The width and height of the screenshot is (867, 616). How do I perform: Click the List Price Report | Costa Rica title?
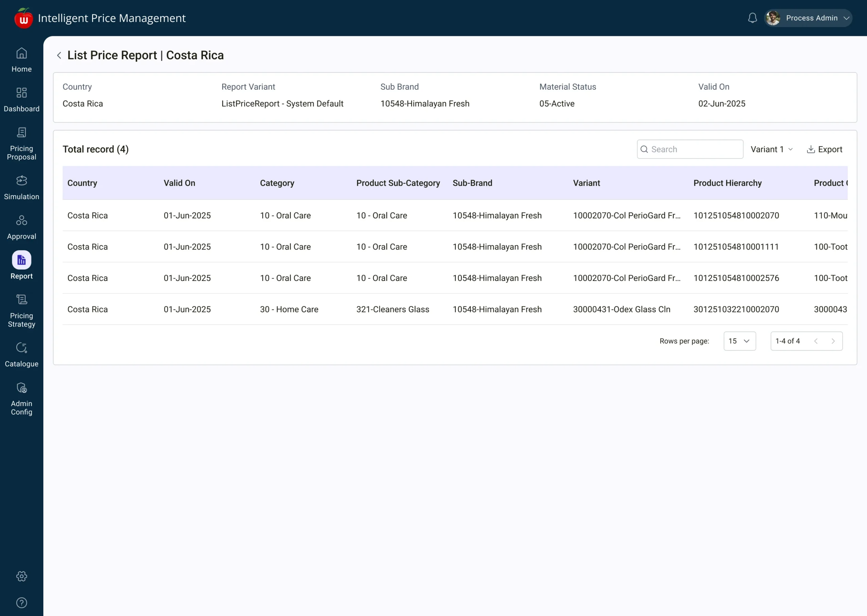coord(146,56)
